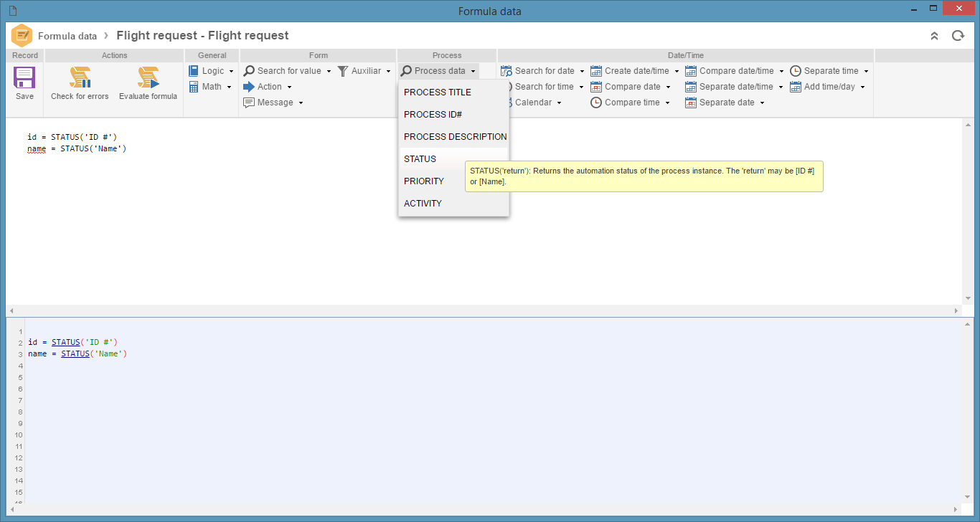This screenshot has width=980, height=522.
Task: Click the Action arrow icon
Action: click(249, 87)
